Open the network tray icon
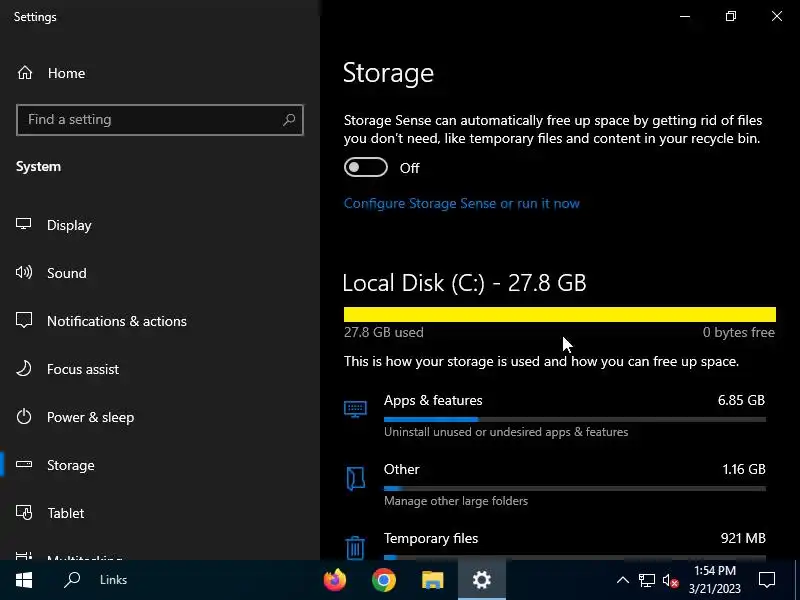 point(646,581)
